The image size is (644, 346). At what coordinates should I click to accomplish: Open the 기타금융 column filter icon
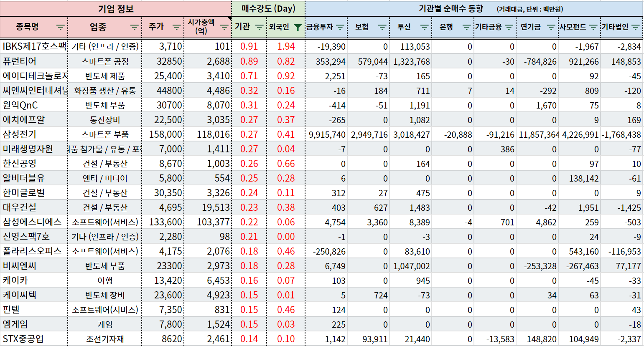(509, 27)
